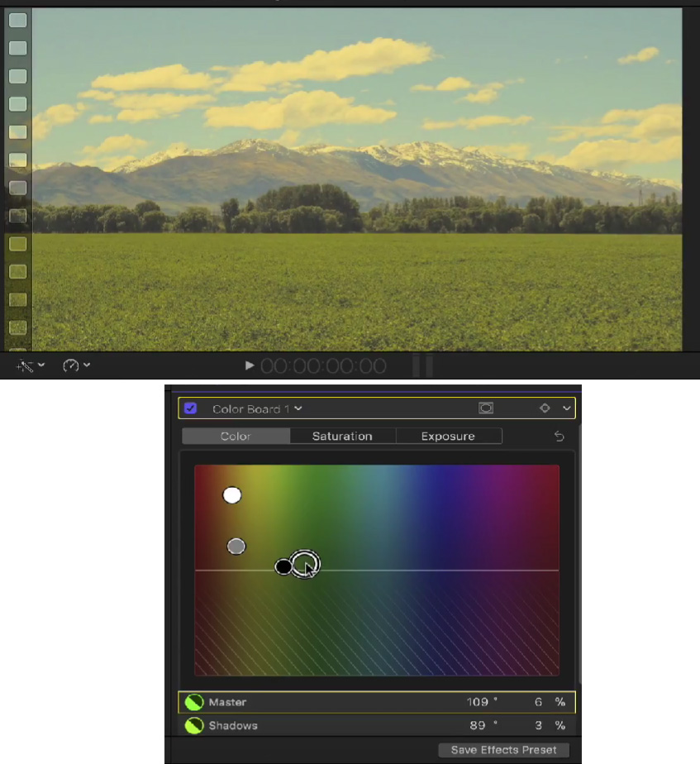Click the Shadows row color icon
Screen dimensions: 700x764
[194, 725]
